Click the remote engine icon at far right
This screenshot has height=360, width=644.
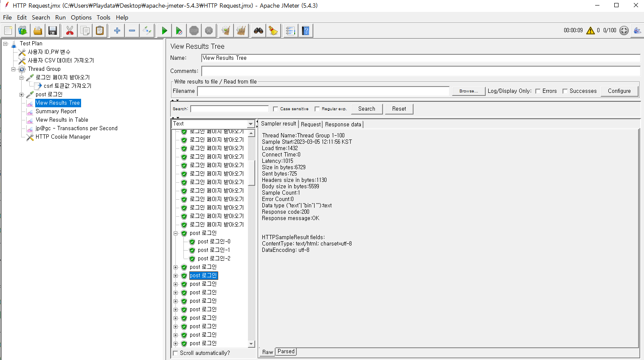[637, 31]
